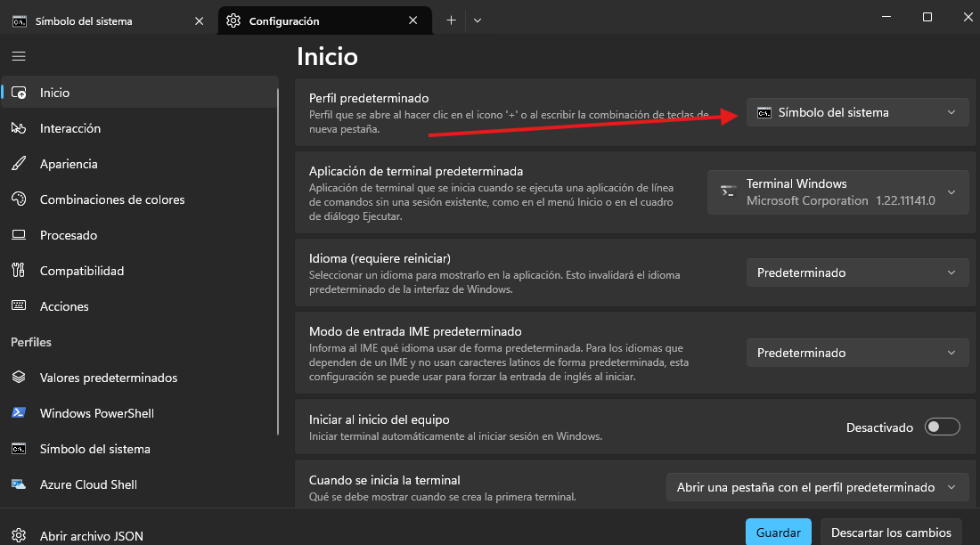Click the Azure Cloud Shell icon
This screenshot has width=980, height=545.
pyautogui.click(x=19, y=484)
